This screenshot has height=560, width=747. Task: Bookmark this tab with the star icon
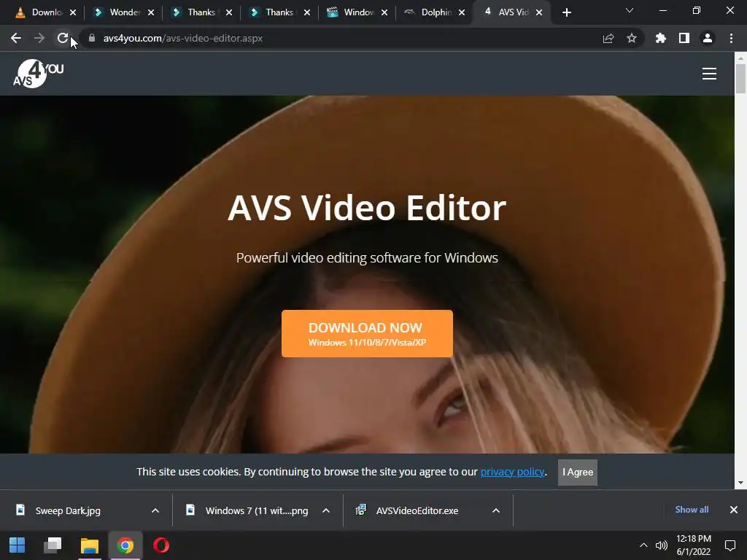click(631, 38)
